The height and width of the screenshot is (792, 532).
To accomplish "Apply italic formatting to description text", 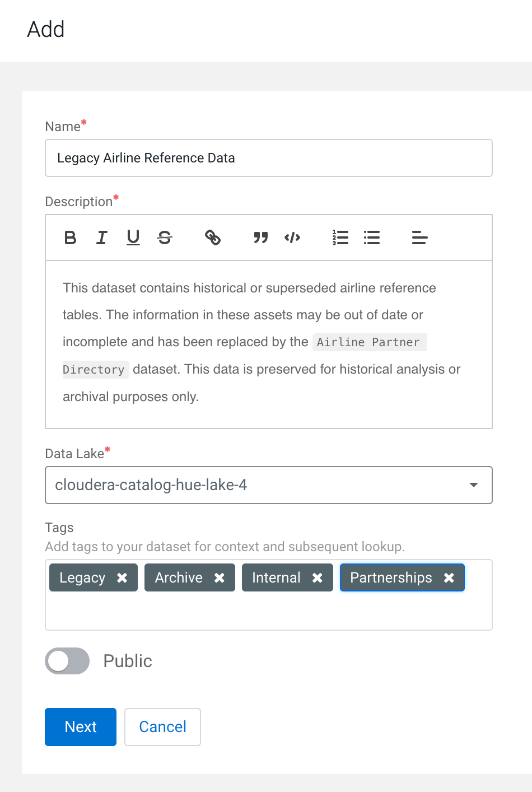I will click(x=101, y=237).
